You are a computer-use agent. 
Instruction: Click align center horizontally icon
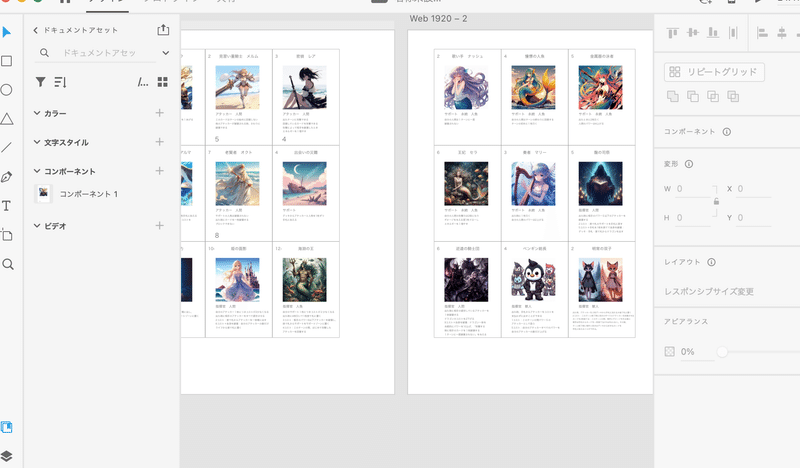782,33
